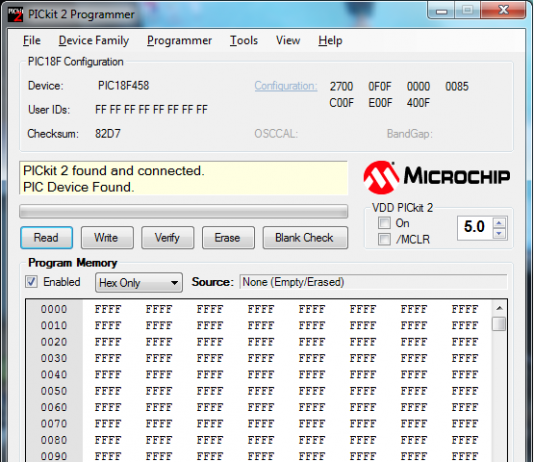534x462 pixels.
Task: Increase VDD voltage with up arrow
Action: (x=499, y=223)
